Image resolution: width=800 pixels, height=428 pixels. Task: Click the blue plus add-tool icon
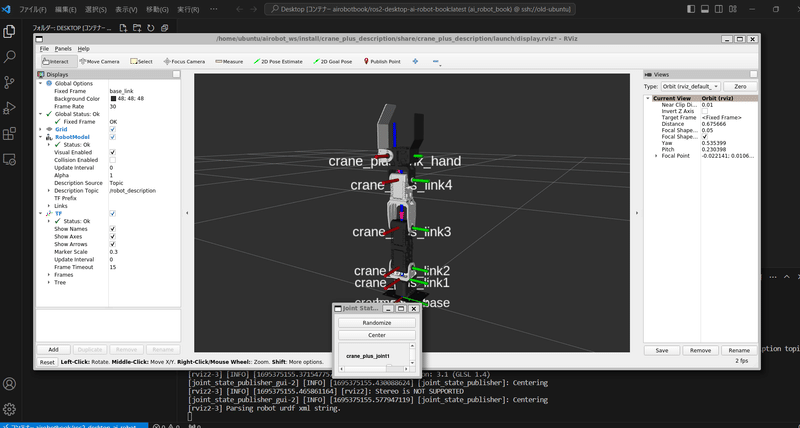tap(415, 61)
